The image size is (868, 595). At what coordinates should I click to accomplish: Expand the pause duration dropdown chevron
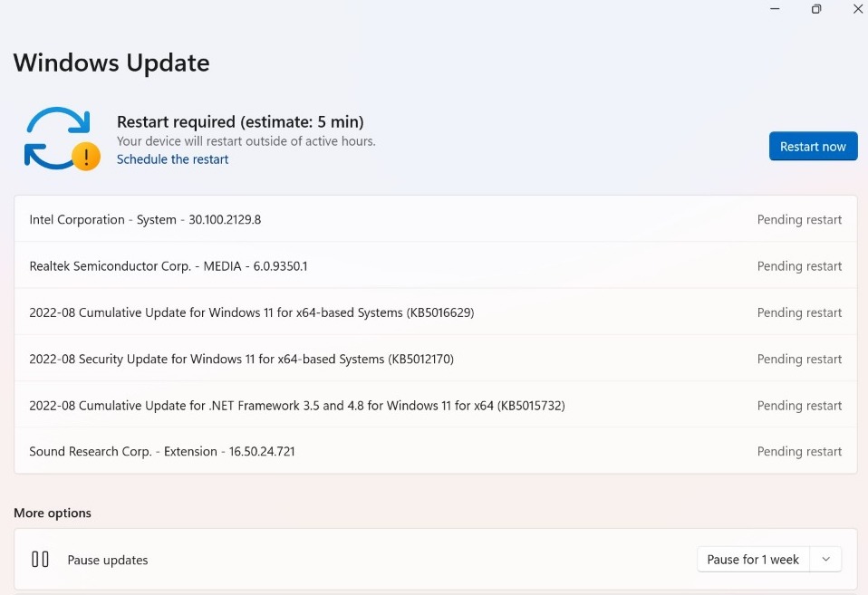pos(825,559)
